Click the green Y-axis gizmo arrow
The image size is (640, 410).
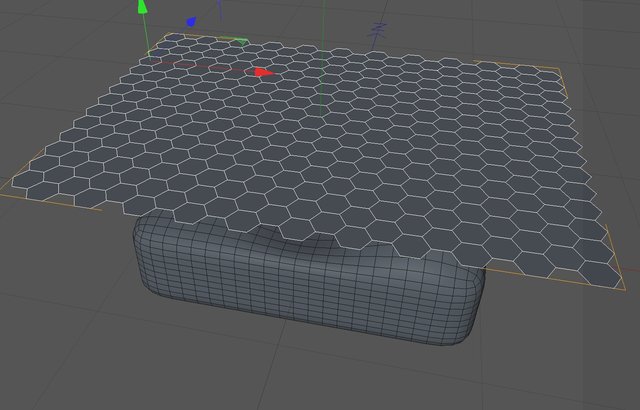[142, 7]
